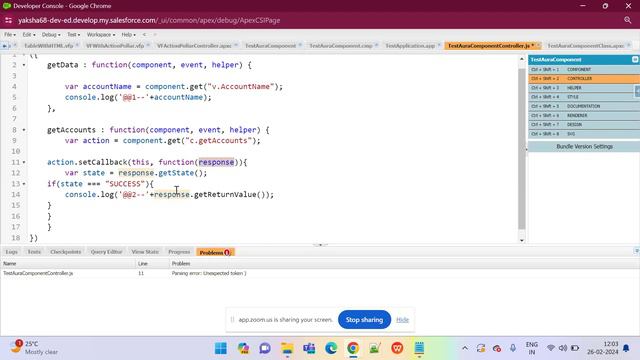Open the Windows Start menu
Viewport: 640px width, 360px height.
pos(221,348)
